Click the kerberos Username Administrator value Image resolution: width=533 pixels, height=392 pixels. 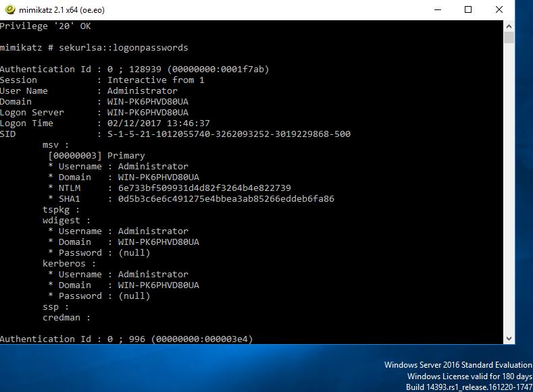coord(153,274)
